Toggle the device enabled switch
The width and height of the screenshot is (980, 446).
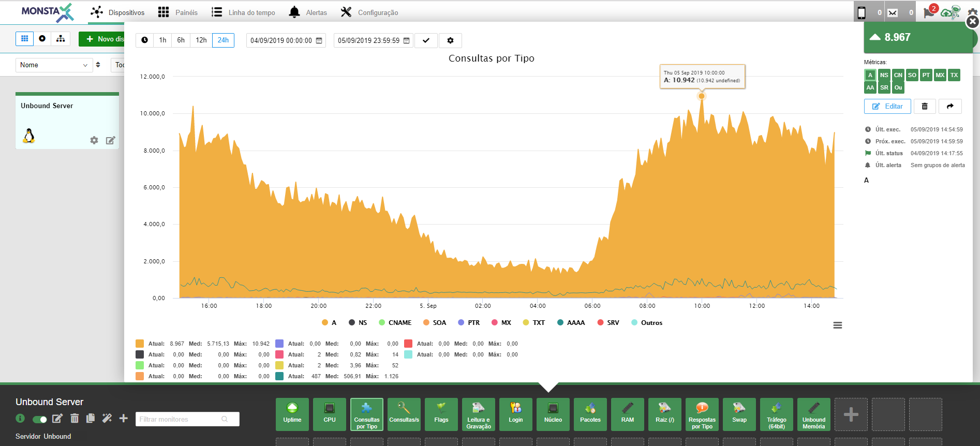39,419
